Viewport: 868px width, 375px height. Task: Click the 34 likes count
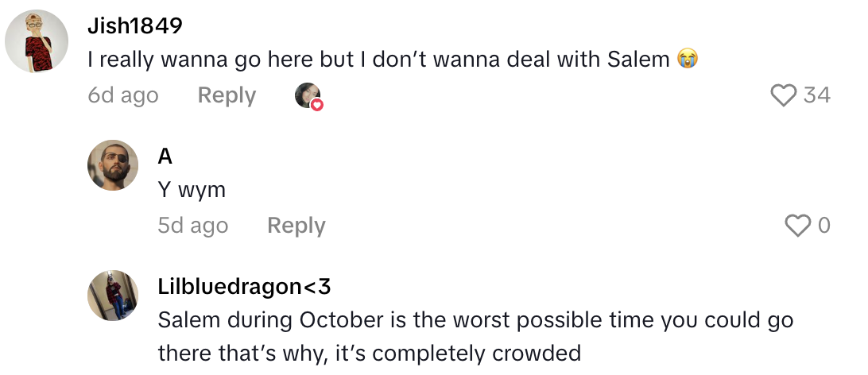tap(816, 95)
